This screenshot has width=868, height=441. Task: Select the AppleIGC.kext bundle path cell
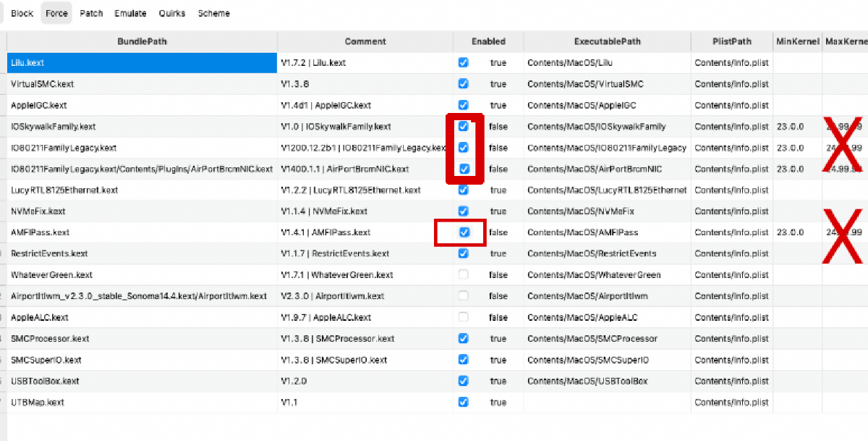(142, 105)
